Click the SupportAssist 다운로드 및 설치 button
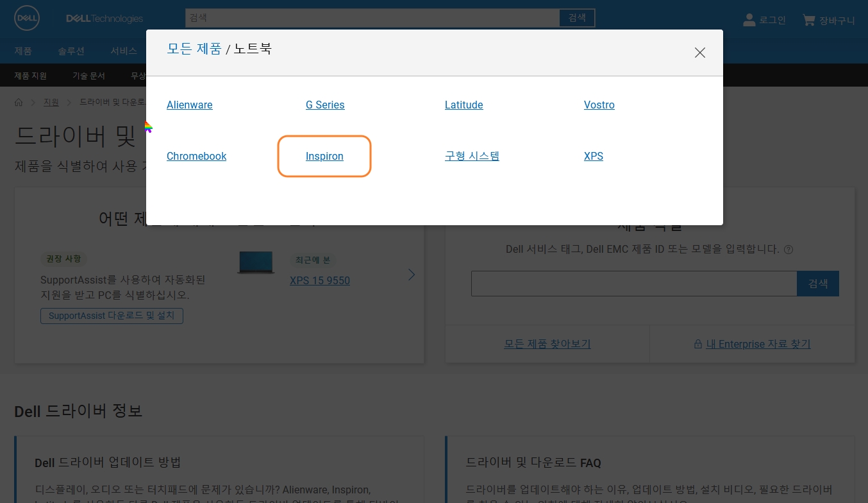This screenshot has height=503, width=868. point(112,316)
